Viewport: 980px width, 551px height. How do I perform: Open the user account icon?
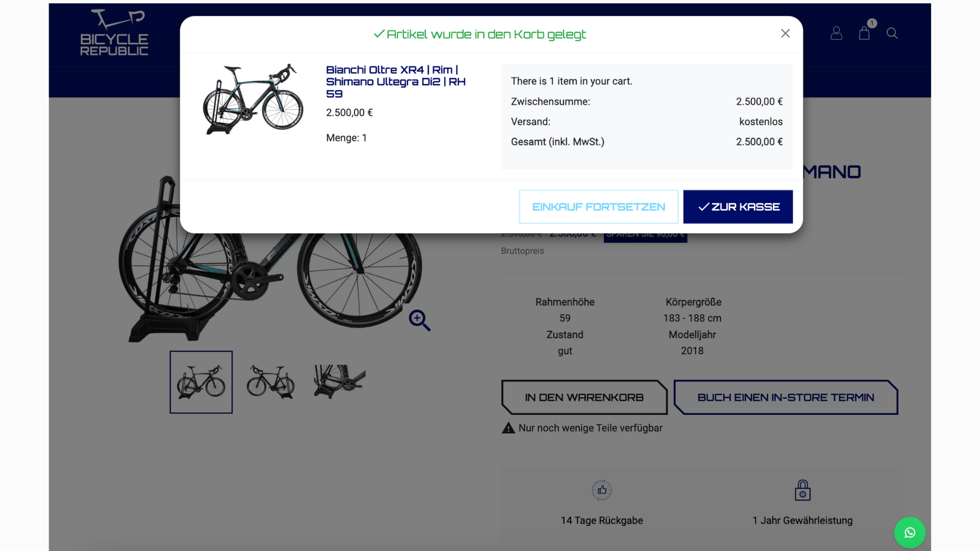click(x=836, y=33)
